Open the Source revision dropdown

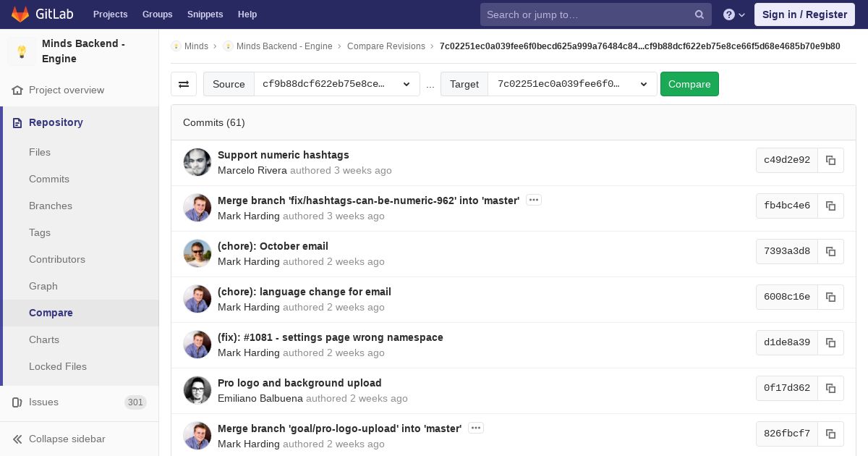336,84
